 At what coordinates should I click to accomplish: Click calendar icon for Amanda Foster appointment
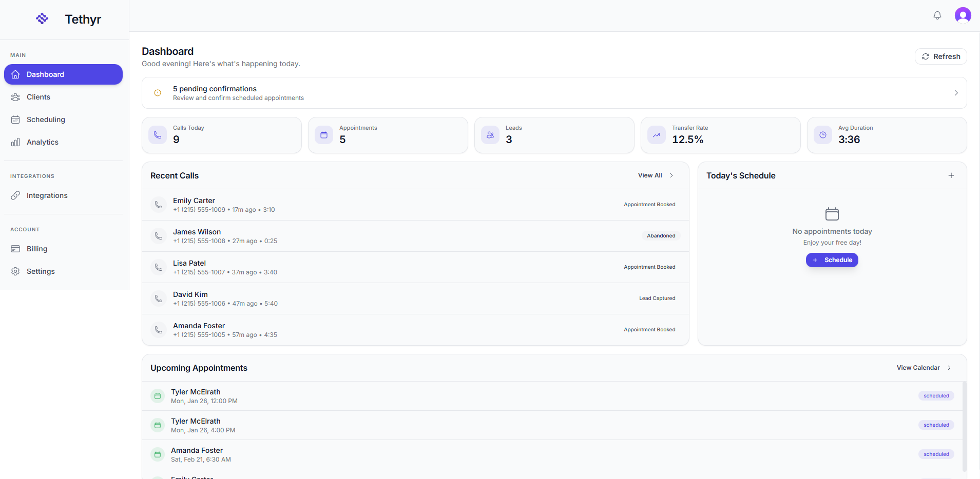[x=158, y=454]
